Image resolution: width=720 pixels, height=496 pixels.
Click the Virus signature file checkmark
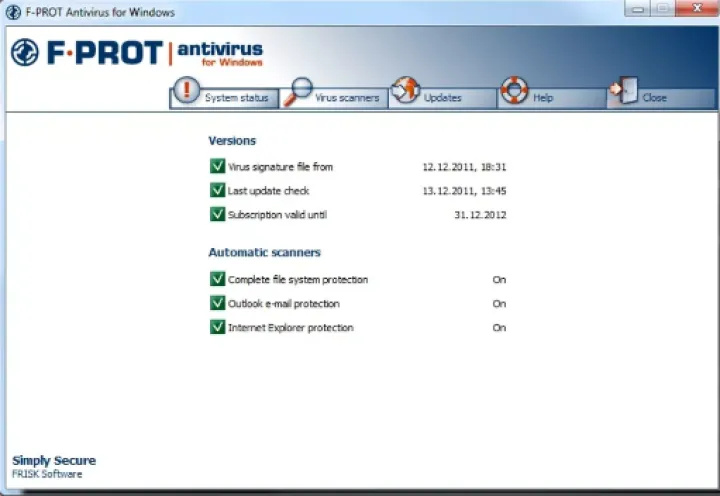(x=217, y=166)
